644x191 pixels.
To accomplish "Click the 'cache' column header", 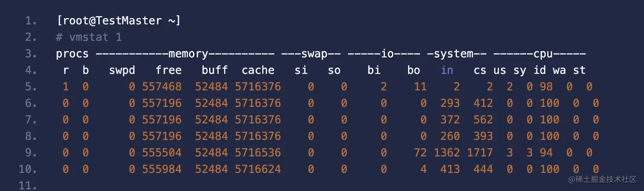I will (x=258, y=70).
